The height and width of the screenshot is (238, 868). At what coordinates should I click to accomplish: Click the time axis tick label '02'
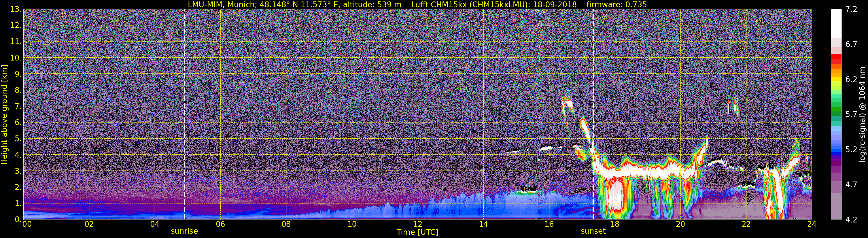point(89,224)
